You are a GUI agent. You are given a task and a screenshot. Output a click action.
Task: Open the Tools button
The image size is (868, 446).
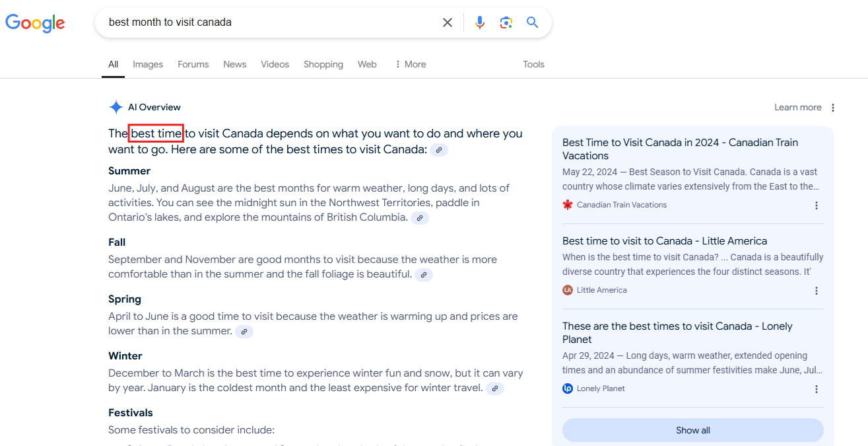(x=533, y=64)
